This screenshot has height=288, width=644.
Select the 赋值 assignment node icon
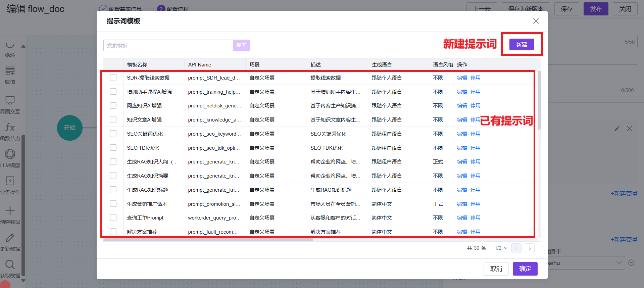[10, 71]
